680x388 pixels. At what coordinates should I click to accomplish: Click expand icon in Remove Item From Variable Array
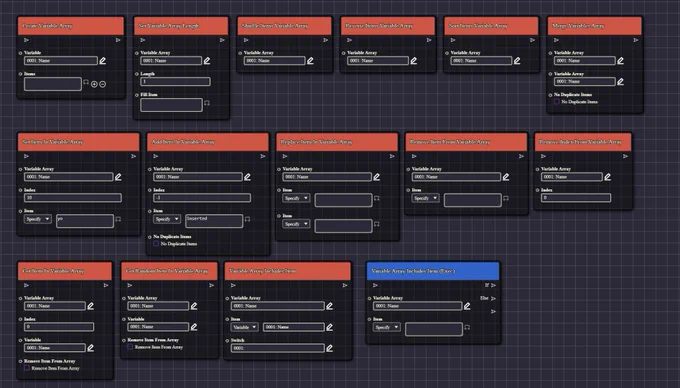(506, 198)
